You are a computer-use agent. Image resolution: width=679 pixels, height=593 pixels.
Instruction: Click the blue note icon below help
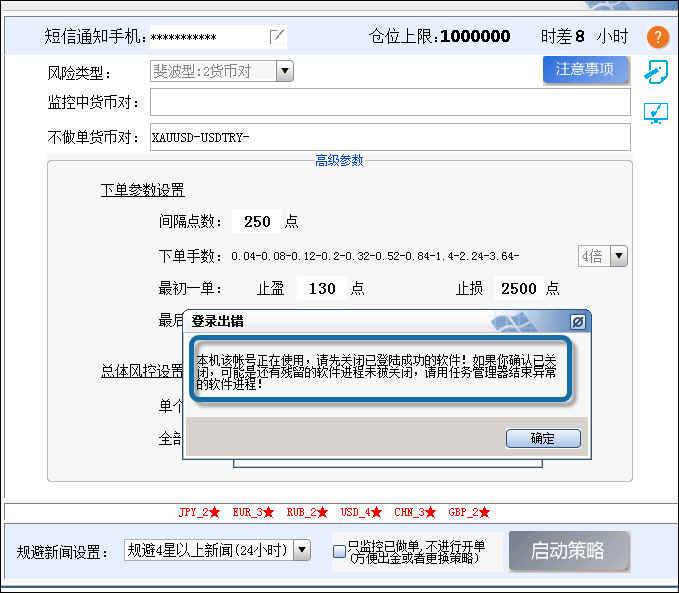tap(657, 72)
